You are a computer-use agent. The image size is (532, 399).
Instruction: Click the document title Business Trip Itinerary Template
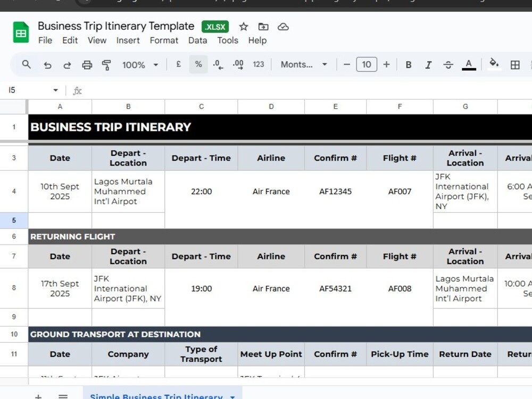[115, 26]
